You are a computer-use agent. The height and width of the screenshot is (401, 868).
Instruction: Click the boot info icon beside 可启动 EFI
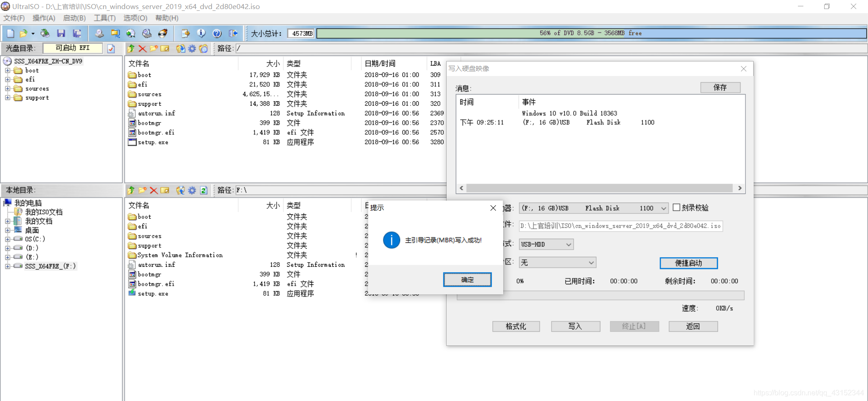[x=111, y=48]
